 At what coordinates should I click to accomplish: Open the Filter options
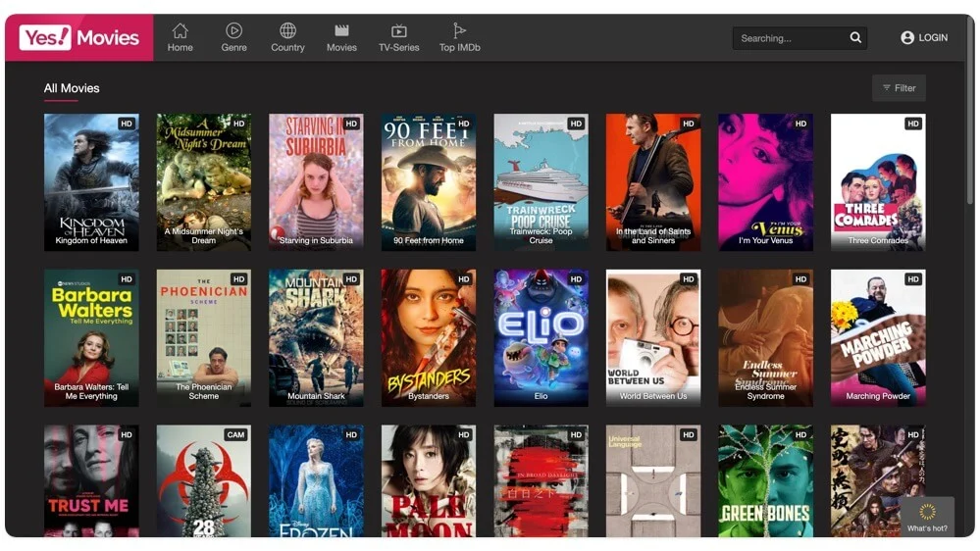899,88
